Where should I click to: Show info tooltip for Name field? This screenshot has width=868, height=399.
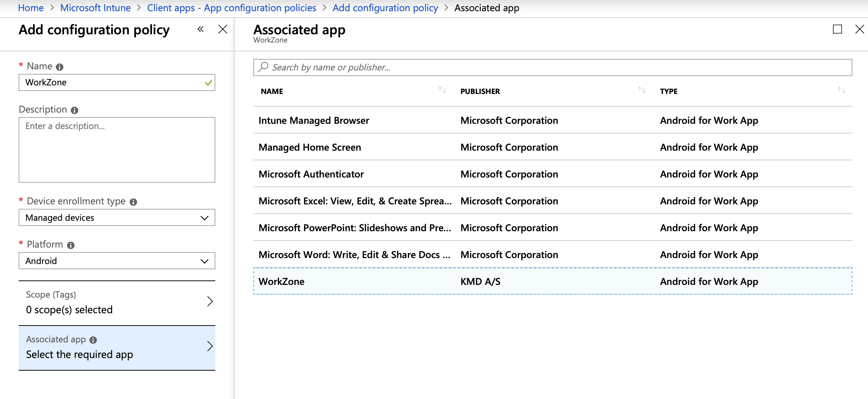60,67
